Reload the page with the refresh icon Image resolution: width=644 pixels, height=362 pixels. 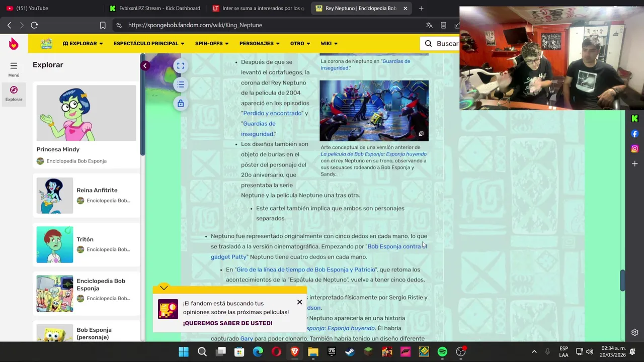pos(34,25)
